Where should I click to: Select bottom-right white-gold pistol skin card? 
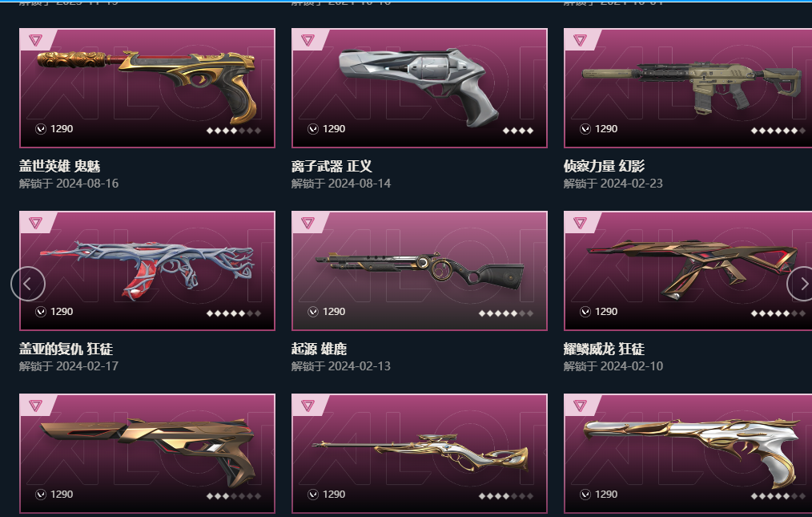point(688,454)
